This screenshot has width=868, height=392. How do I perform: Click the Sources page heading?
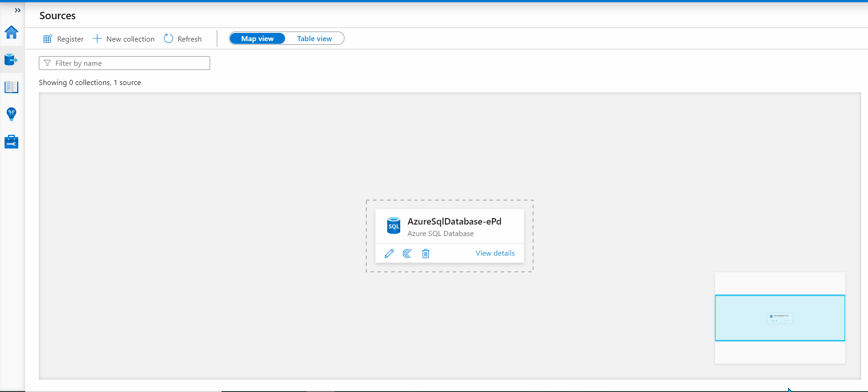pos(58,16)
